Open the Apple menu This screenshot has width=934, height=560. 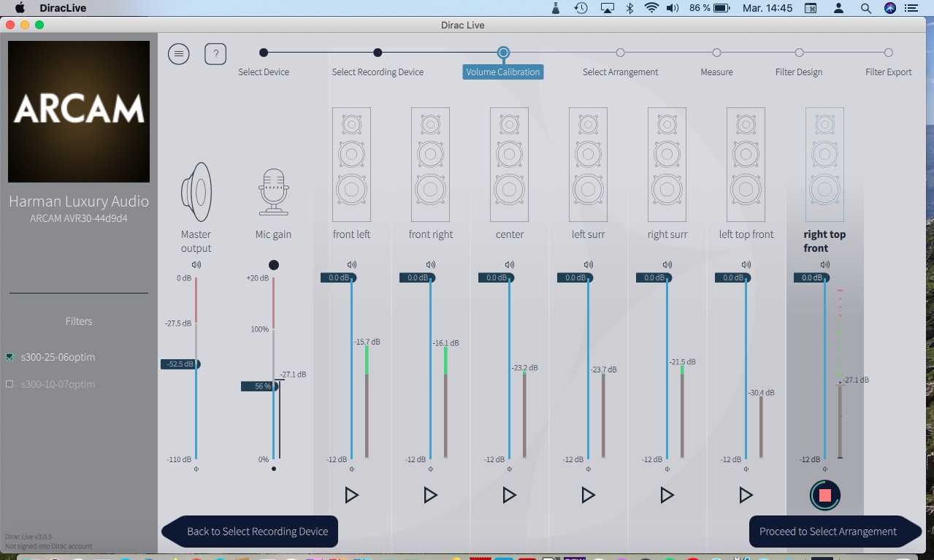tap(19, 8)
